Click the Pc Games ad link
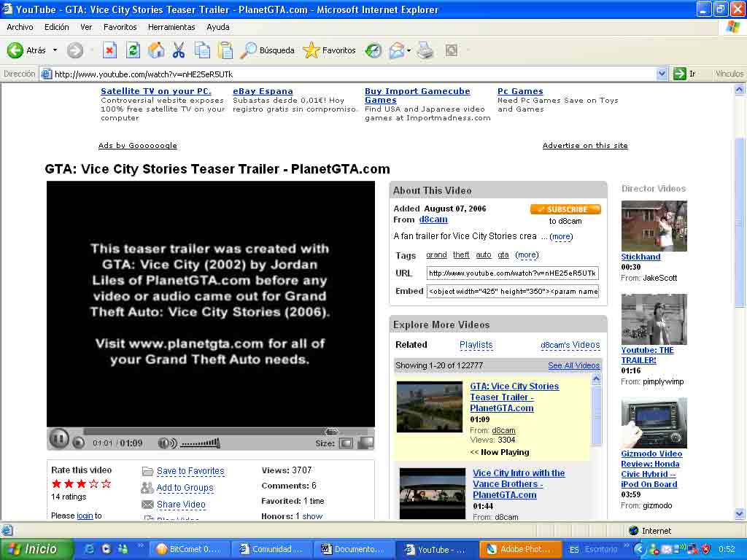The width and height of the screenshot is (747, 560). click(520, 91)
